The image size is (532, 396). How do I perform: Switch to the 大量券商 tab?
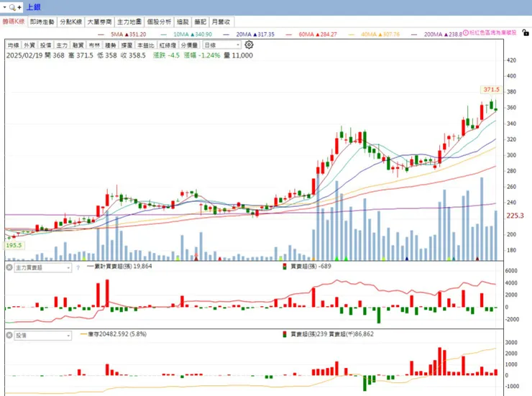pos(99,22)
